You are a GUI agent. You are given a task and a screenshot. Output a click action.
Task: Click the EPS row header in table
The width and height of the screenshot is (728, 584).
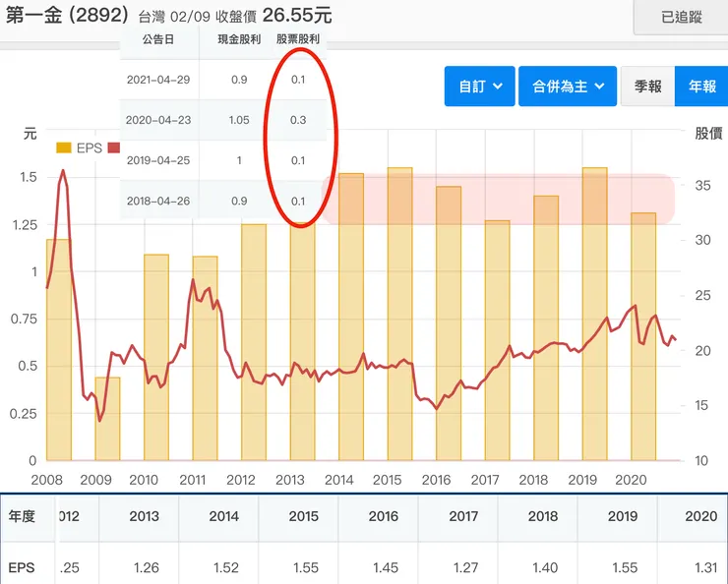click(x=22, y=567)
